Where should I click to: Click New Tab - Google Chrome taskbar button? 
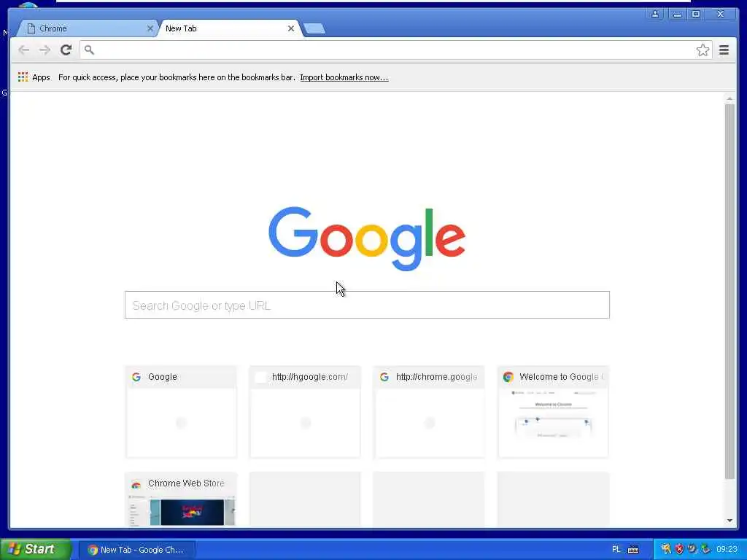136,550
